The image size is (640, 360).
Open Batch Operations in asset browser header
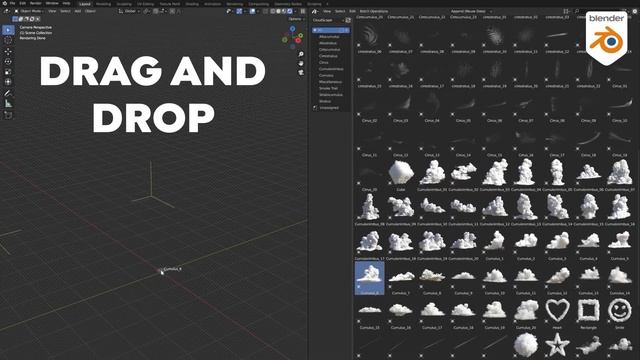[x=373, y=11]
